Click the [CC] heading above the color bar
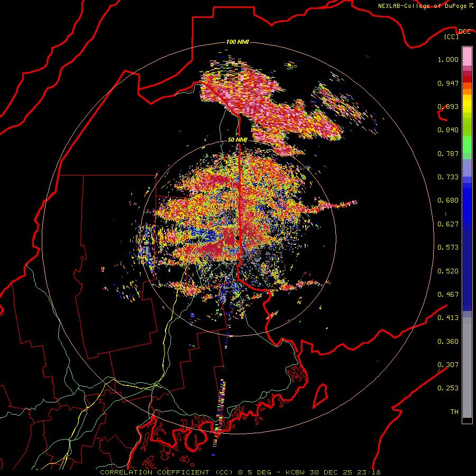 [x=452, y=36]
